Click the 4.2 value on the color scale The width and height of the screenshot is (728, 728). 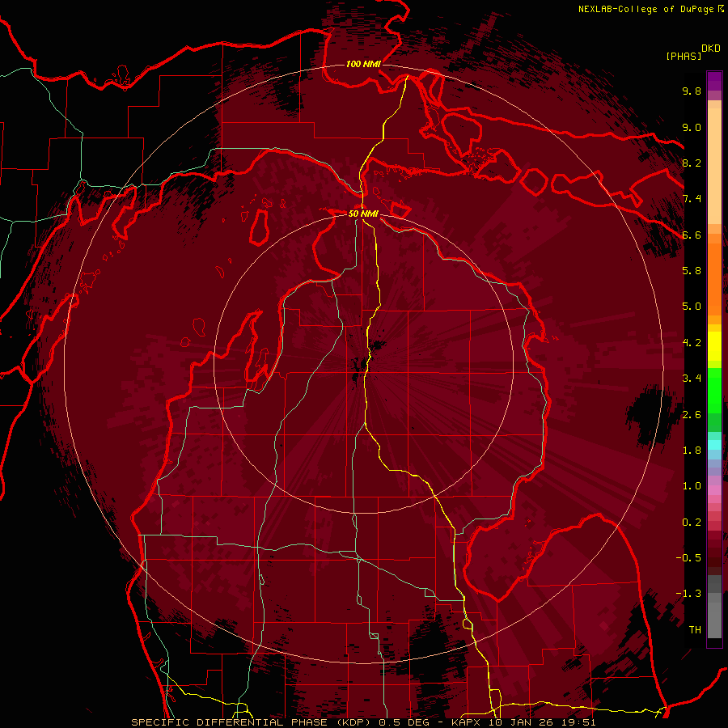[692, 343]
